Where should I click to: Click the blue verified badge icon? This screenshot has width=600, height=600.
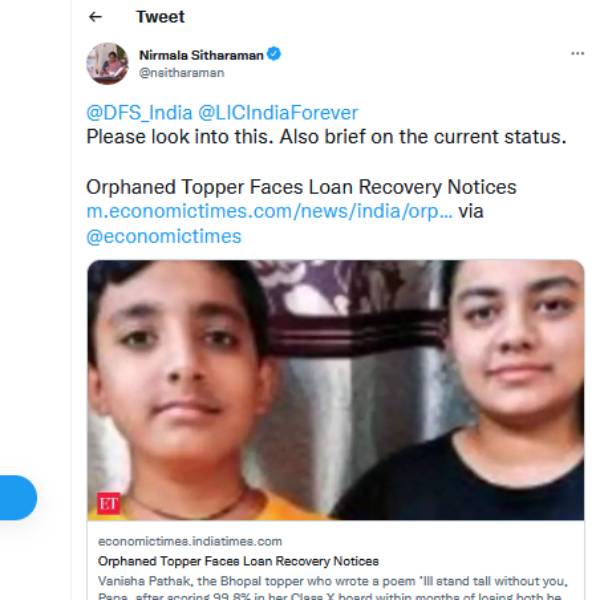(274, 54)
